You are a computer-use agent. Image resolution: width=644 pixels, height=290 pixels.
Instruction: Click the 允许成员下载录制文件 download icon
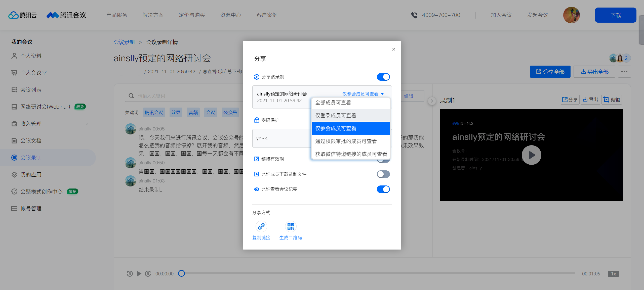(x=257, y=174)
